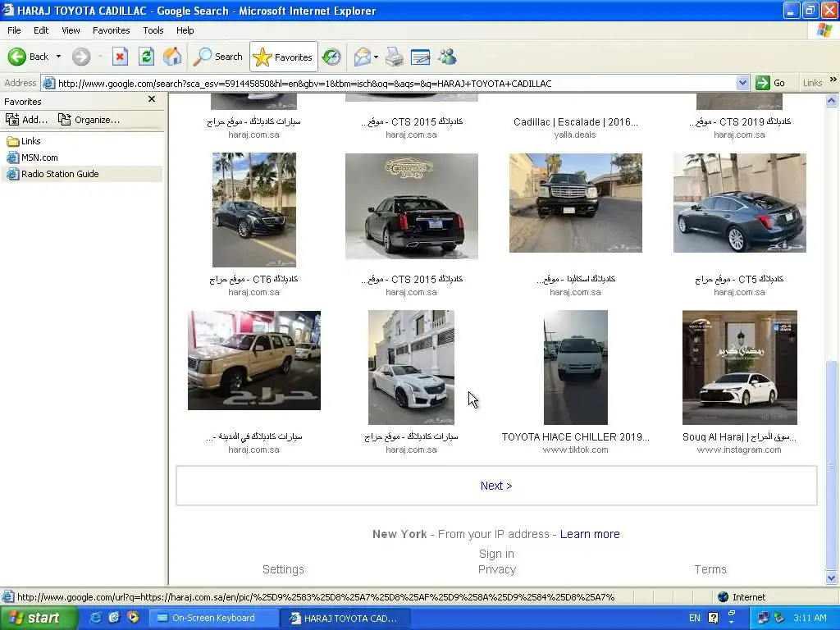
Task: Print the page with printer icon
Action: (x=395, y=57)
